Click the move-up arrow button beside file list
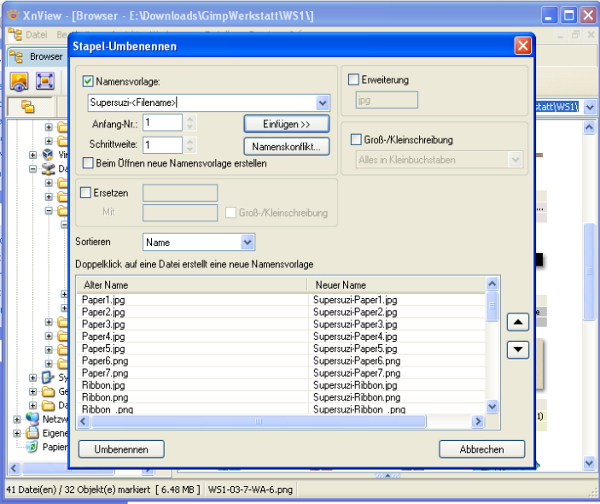600x504 pixels. [x=518, y=322]
